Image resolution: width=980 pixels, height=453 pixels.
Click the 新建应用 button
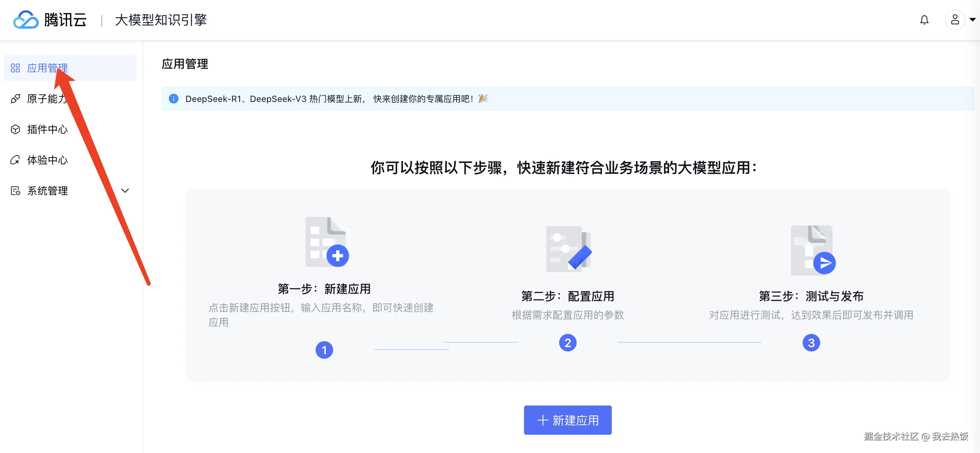pyautogui.click(x=567, y=420)
